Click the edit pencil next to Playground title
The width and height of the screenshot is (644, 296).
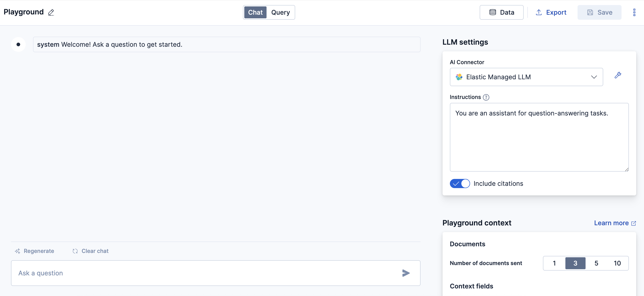(x=51, y=12)
